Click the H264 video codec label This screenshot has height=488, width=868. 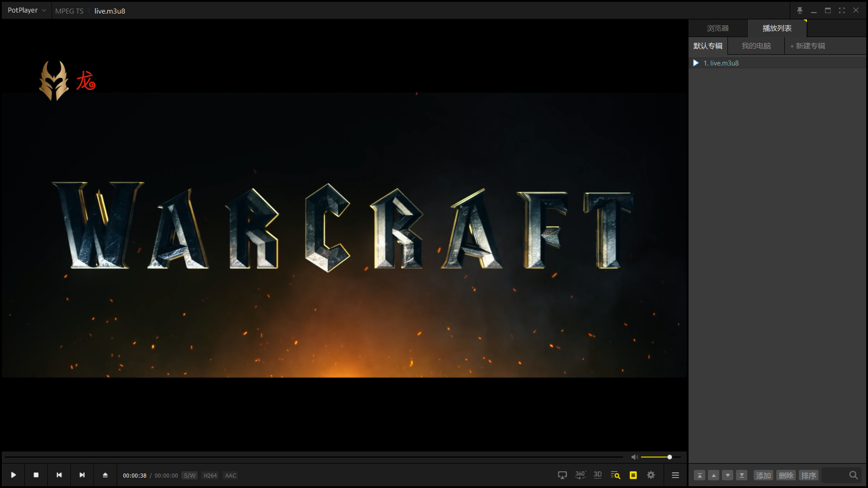coord(210,475)
